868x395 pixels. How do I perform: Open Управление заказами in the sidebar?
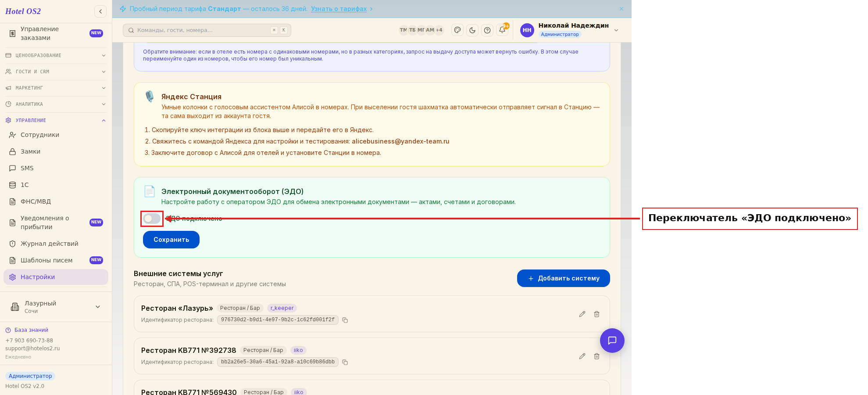click(x=56, y=33)
